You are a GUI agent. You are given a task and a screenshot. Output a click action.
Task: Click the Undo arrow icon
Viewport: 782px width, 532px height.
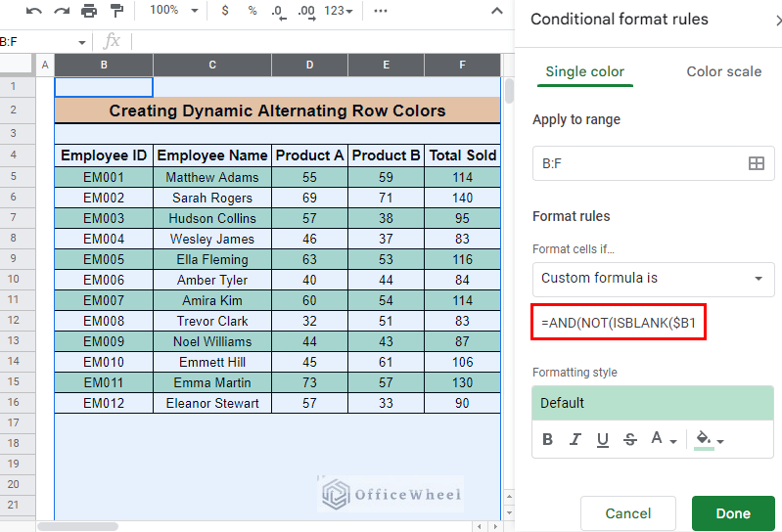coord(34,11)
